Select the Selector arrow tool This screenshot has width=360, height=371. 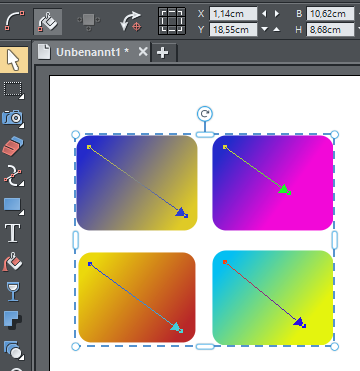(13, 60)
